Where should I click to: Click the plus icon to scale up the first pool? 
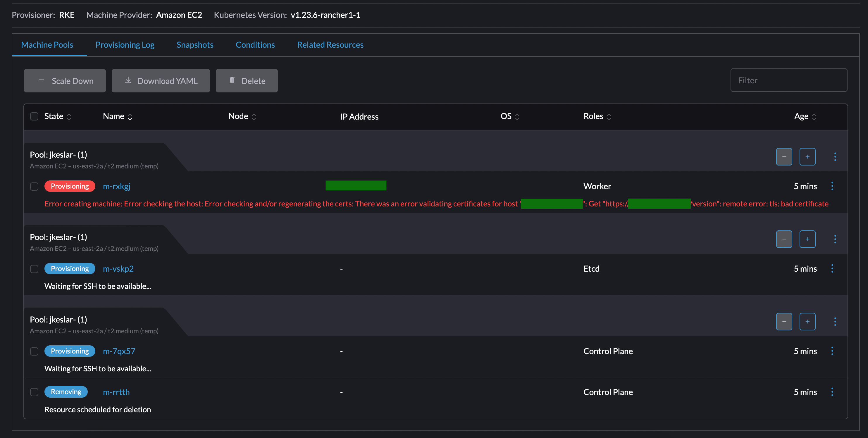pyautogui.click(x=807, y=156)
